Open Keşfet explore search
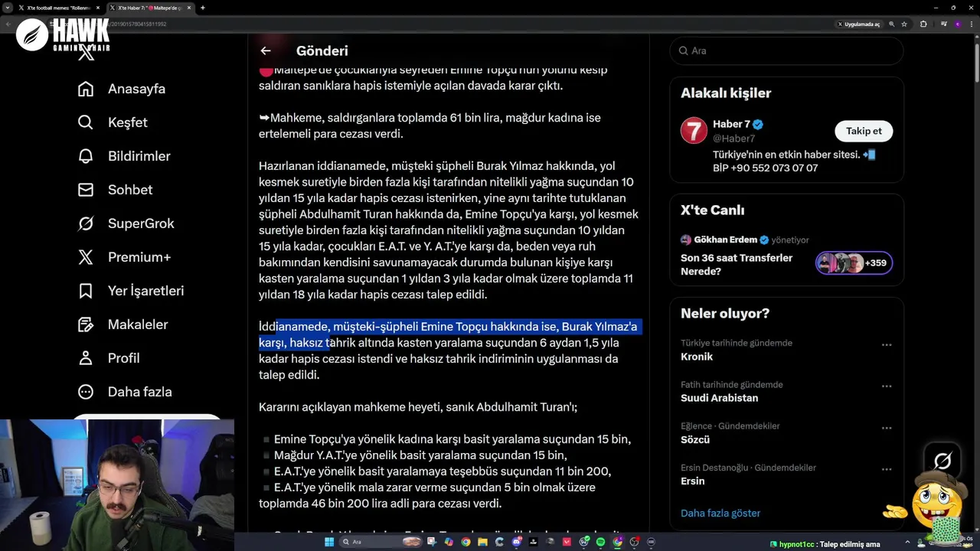This screenshot has height=551, width=980. click(113, 122)
